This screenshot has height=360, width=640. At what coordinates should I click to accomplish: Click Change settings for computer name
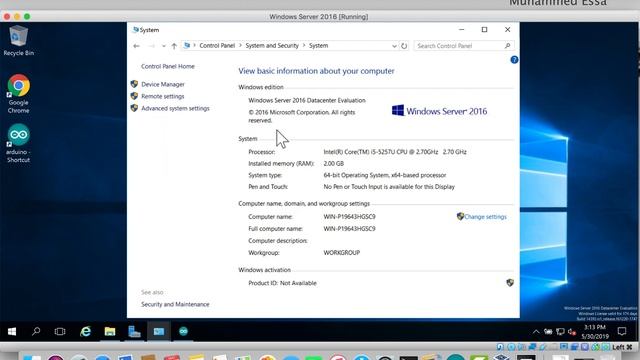tap(485, 217)
